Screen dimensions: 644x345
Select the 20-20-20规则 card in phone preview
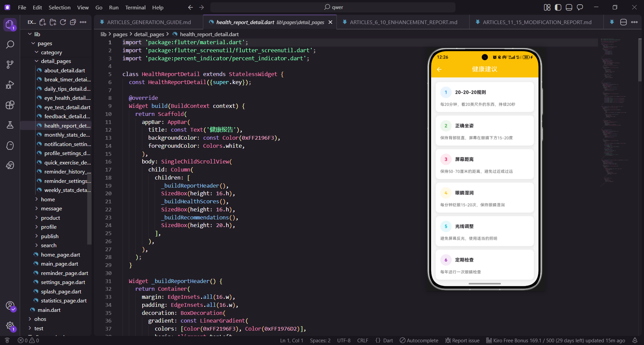[x=484, y=97]
